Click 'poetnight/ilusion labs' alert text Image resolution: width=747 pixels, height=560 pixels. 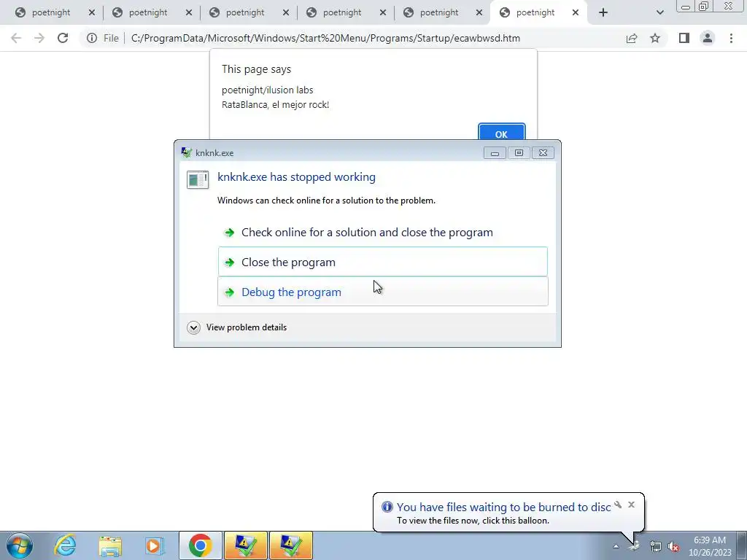[x=267, y=90]
